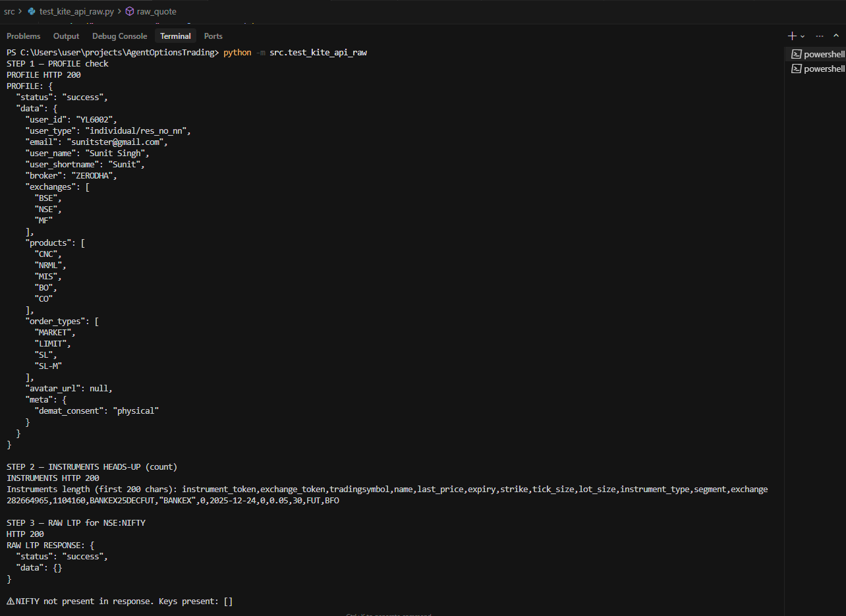The height and width of the screenshot is (616, 846).
Task: Show the Debug Console tab
Action: pos(119,36)
